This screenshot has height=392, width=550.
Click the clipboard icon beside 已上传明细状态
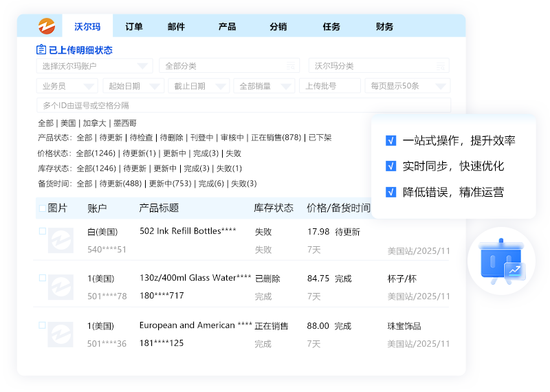tap(41, 50)
